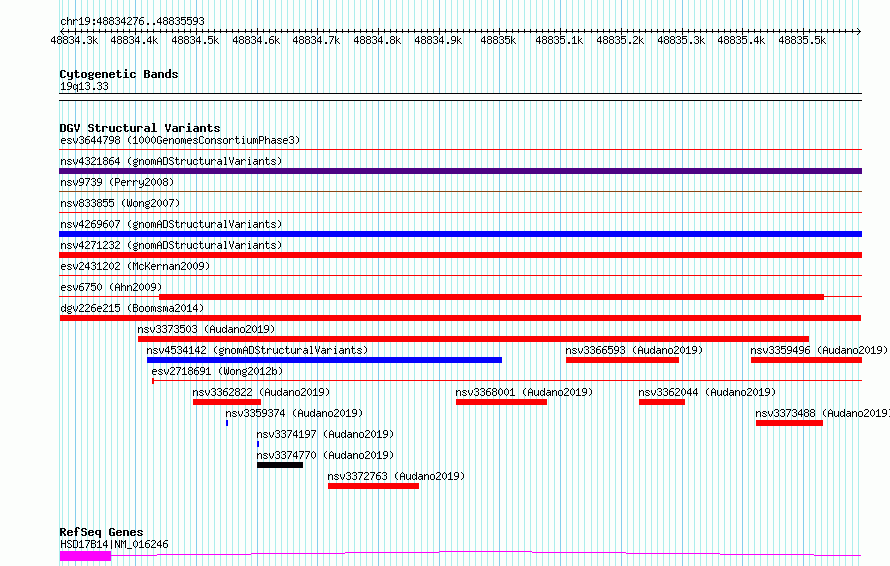Select the red nsv3373503 variant bar

(473, 339)
